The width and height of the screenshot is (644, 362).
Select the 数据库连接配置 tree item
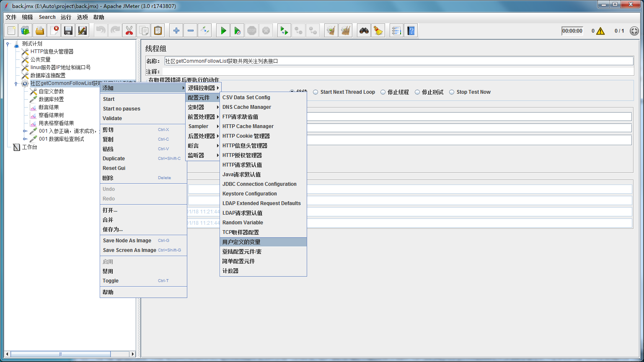48,75
